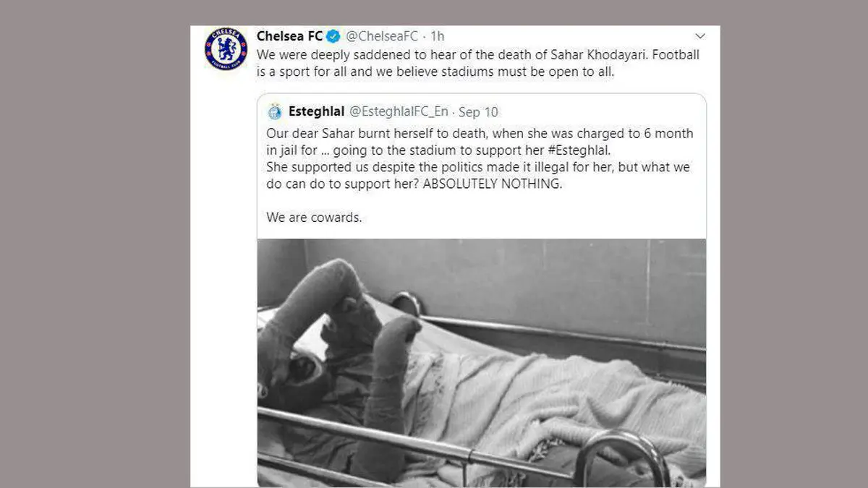
Task: Click the stadiums must be open sentence
Action: pyautogui.click(x=509, y=72)
